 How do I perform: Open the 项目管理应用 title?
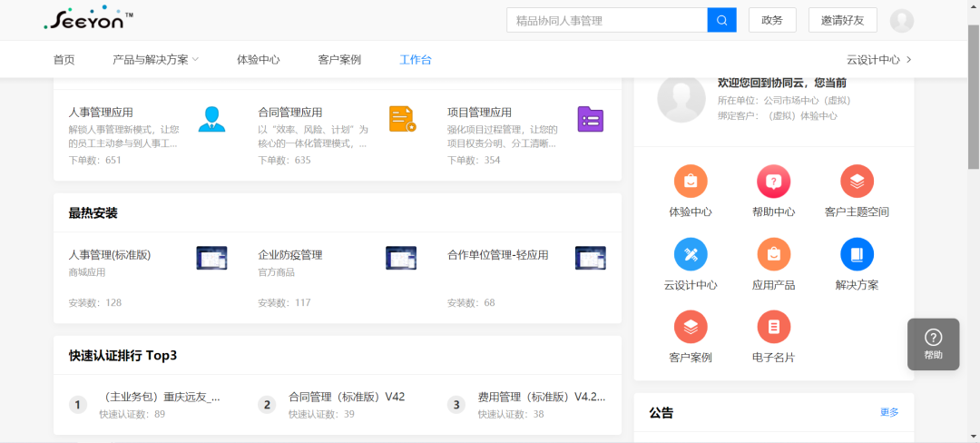click(479, 113)
